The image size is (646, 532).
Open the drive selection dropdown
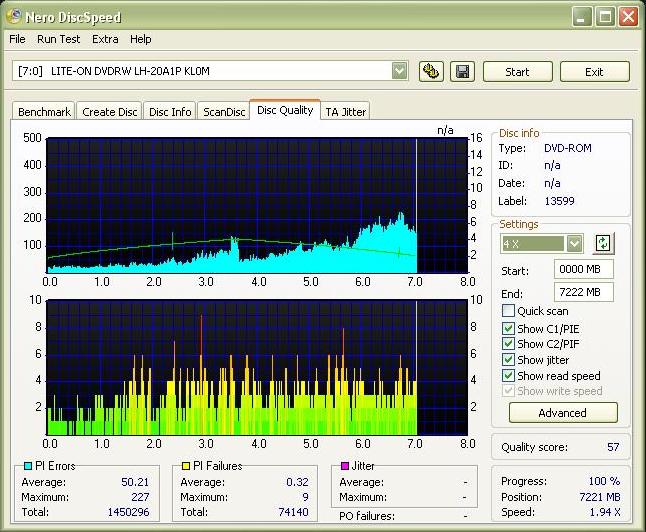399,71
